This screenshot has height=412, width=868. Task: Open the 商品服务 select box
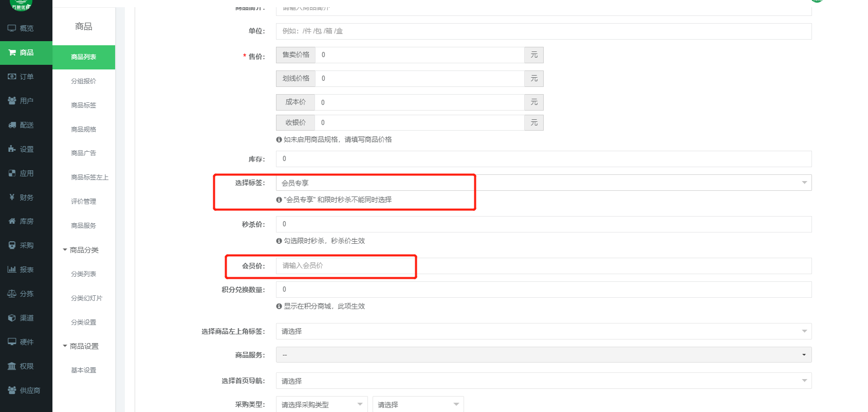point(543,355)
